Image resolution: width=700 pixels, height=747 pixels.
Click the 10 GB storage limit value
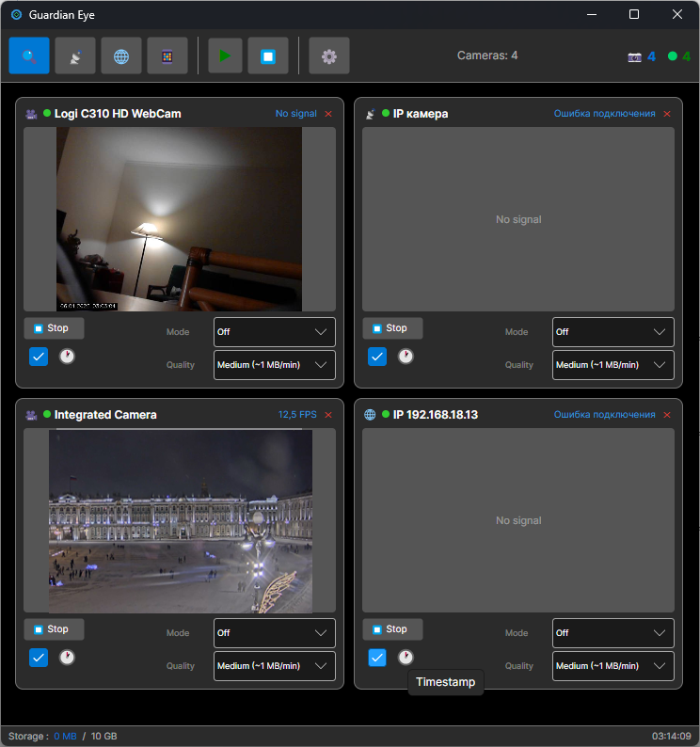tap(103, 736)
